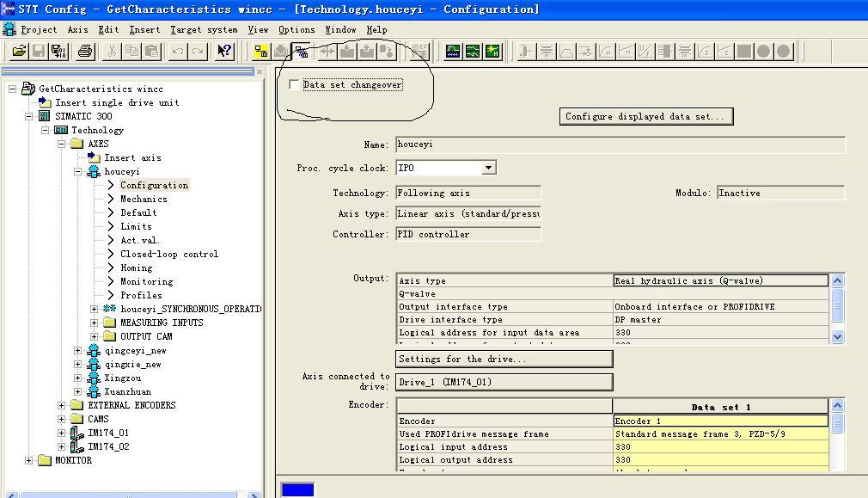Expand the MEASURING INPUTS folder
Viewport: 868px width, 498px height.
click(x=95, y=323)
